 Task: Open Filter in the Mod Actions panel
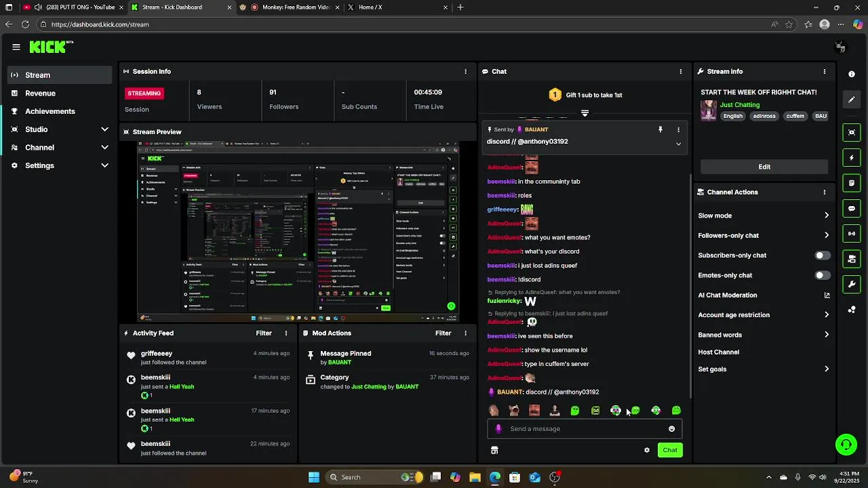[443, 333]
